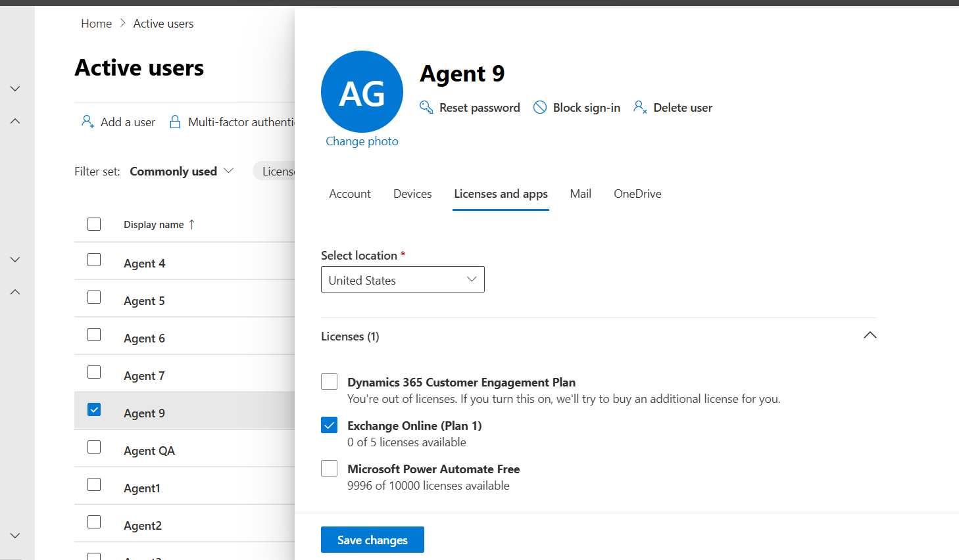Click the Block sign-in circle icon
The image size is (959, 560).
(540, 107)
